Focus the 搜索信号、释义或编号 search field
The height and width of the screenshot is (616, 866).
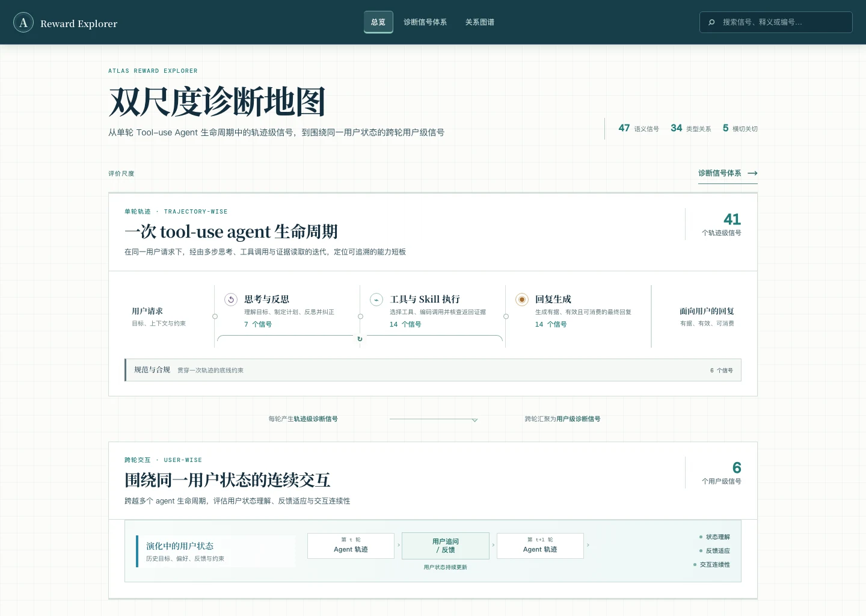776,22
